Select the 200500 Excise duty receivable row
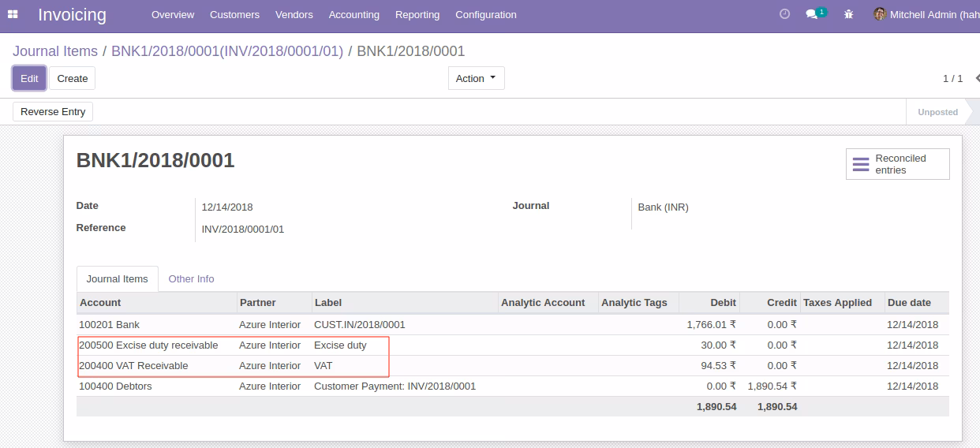Screen dimensions: 980x448 point(513,345)
